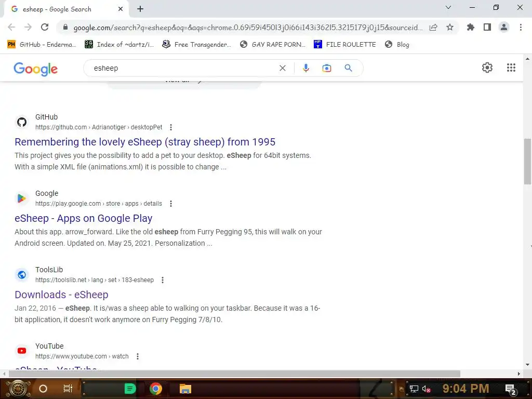Open a new browser tab
The height and width of the screenshot is (399, 532).
[140, 9]
